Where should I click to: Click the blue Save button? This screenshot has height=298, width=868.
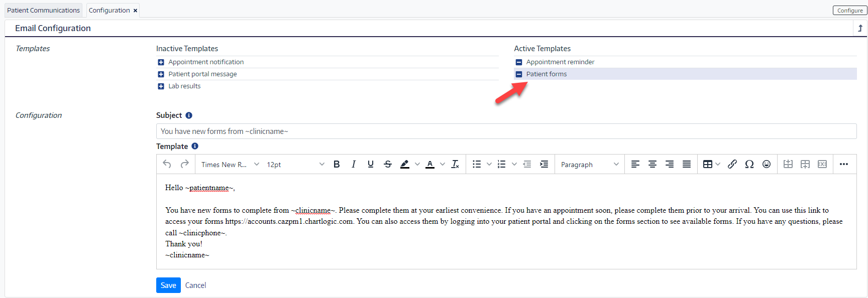pyautogui.click(x=168, y=285)
